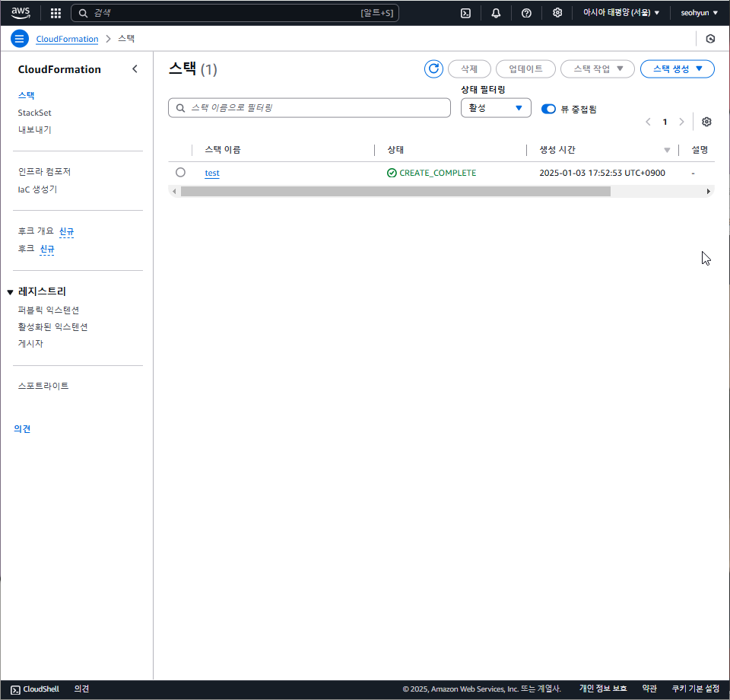Click the 신규 badge beside 후크 개요
This screenshot has width=730, height=700.
pos(67,231)
